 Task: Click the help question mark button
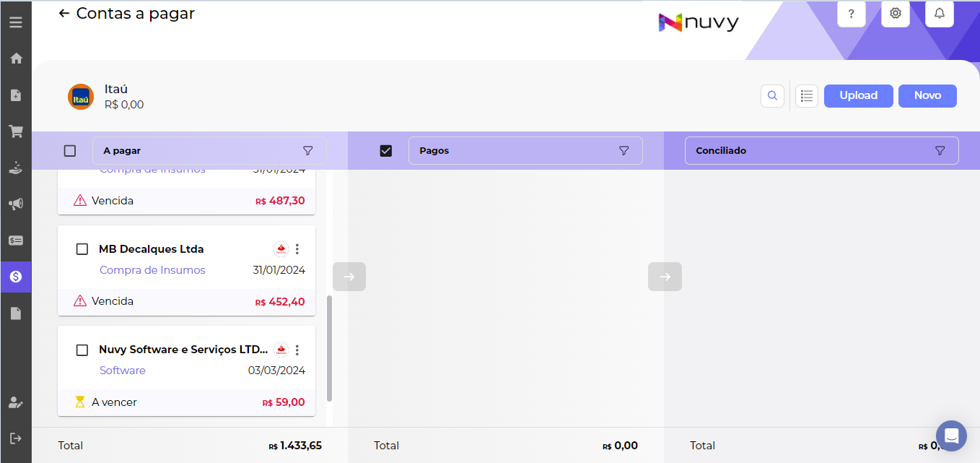click(x=852, y=14)
